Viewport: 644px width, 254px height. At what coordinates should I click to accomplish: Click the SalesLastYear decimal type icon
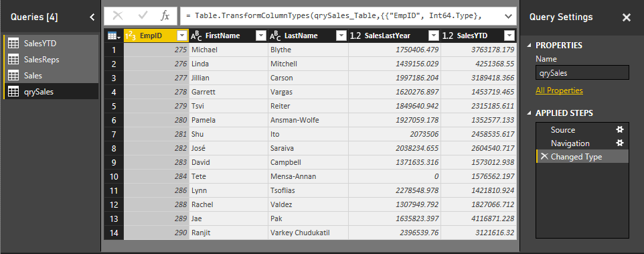click(x=355, y=36)
